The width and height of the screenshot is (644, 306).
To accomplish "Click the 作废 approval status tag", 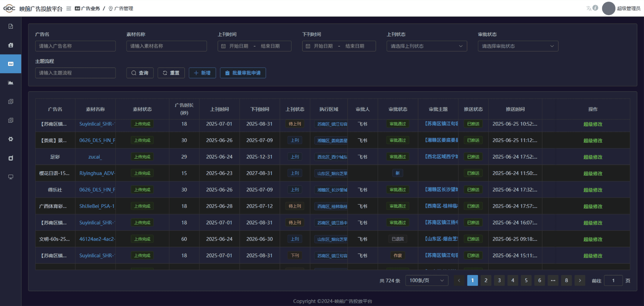I will tap(397, 255).
